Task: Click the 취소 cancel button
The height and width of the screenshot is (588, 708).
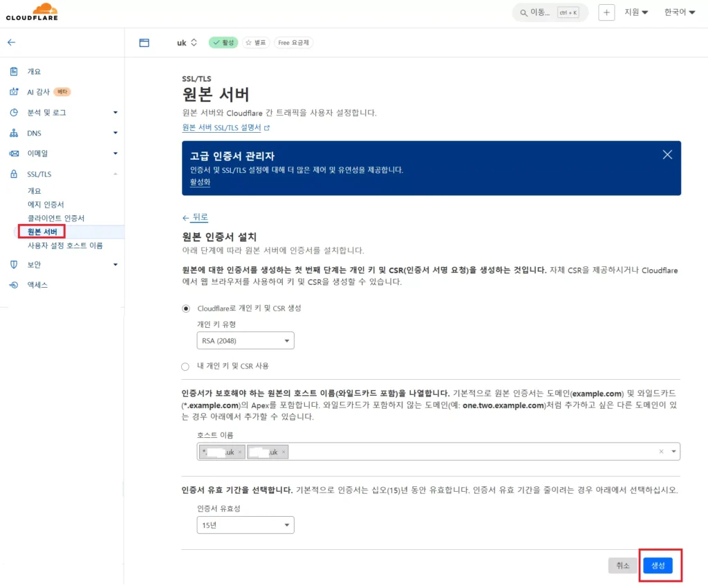Action: point(623,565)
